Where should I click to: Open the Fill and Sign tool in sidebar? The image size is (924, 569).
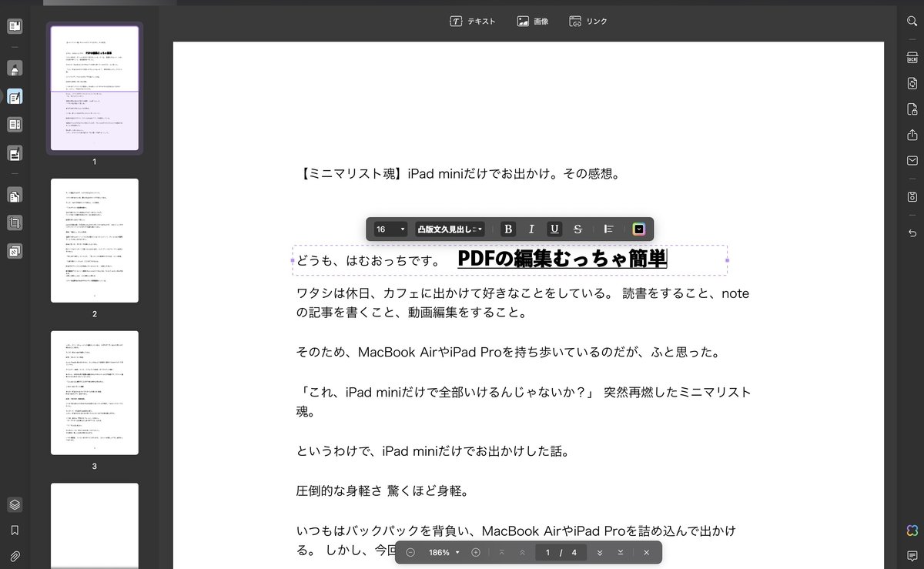pos(15,153)
